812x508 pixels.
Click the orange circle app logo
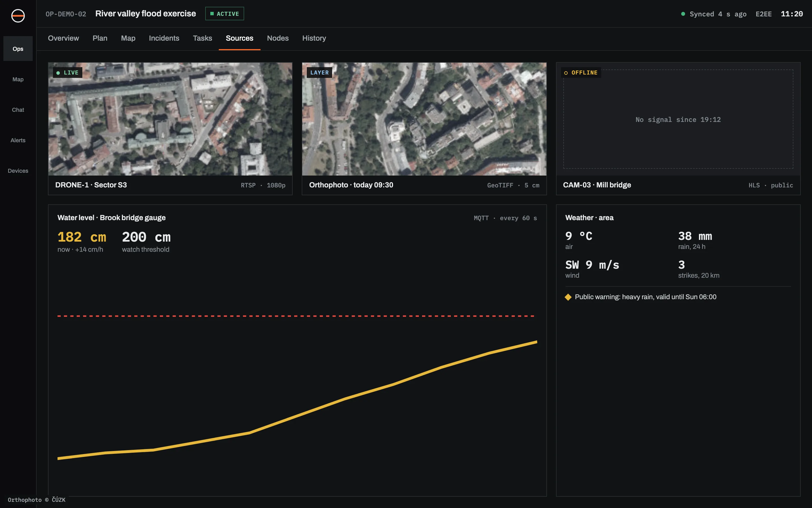coord(18,16)
